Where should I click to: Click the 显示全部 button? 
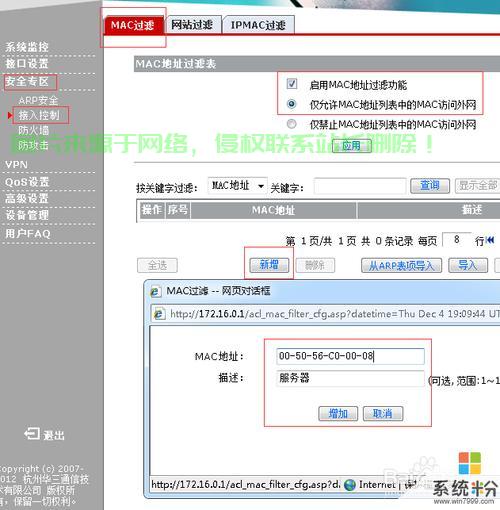click(478, 186)
